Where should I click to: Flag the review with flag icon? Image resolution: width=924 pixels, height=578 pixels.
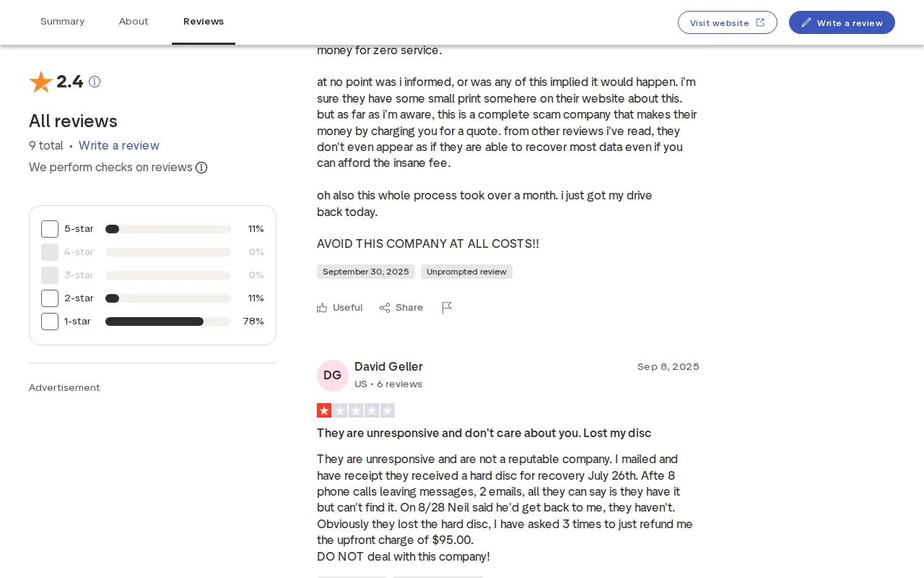tap(447, 308)
